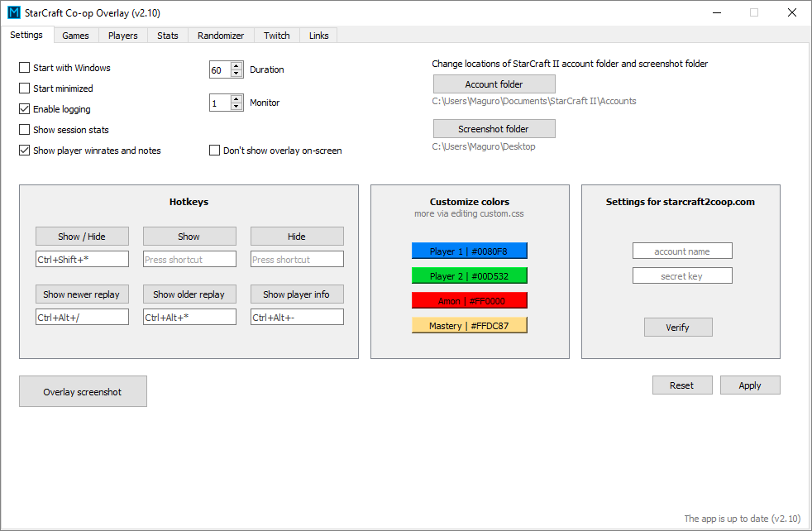
Task: Click the StarCraft Co-op Overlay app icon
Action: tap(14, 12)
